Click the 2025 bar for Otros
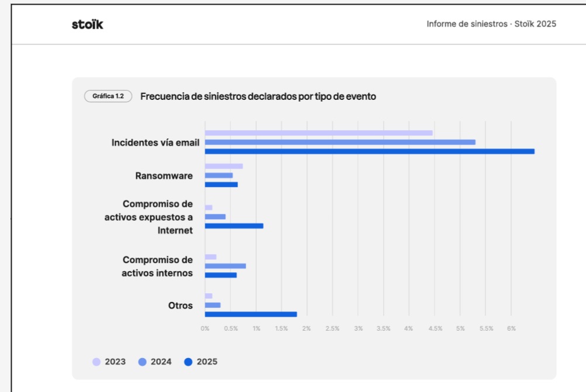586x392 pixels. pyautogui.click(x=250, y=314)
